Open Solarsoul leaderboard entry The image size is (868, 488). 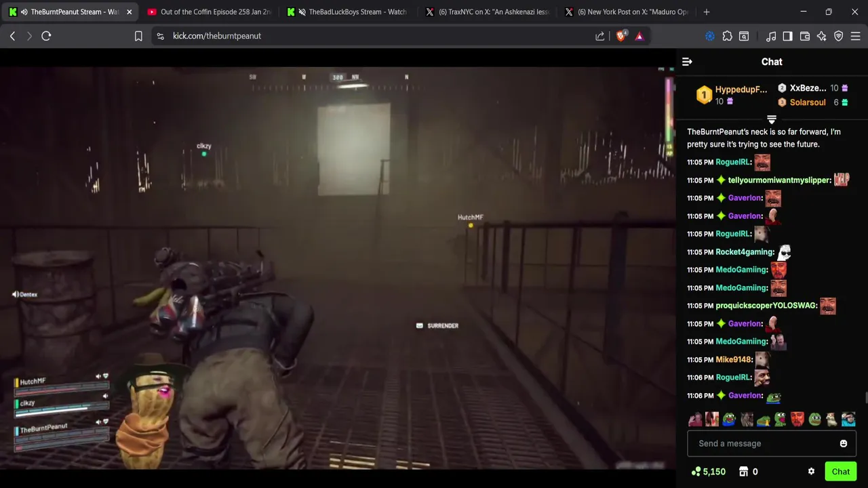(x=808, y=102)
